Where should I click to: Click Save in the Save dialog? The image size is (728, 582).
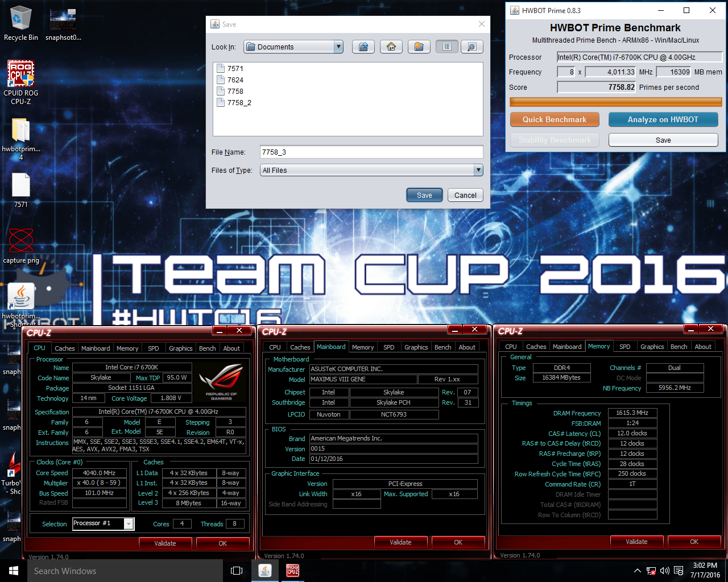click(424, 195)
